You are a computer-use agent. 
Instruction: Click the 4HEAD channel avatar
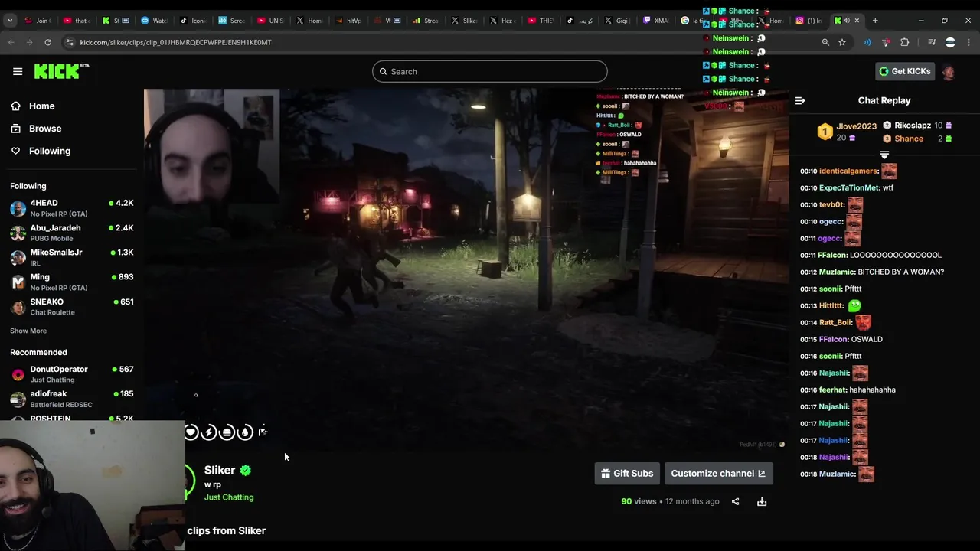pyautogui.click(x=18, y=208)
